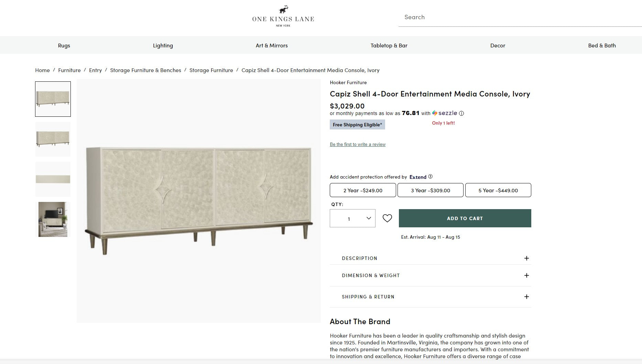Open the Rugs menu
This screenshot has height=364, width=642.
click(64, 45)
